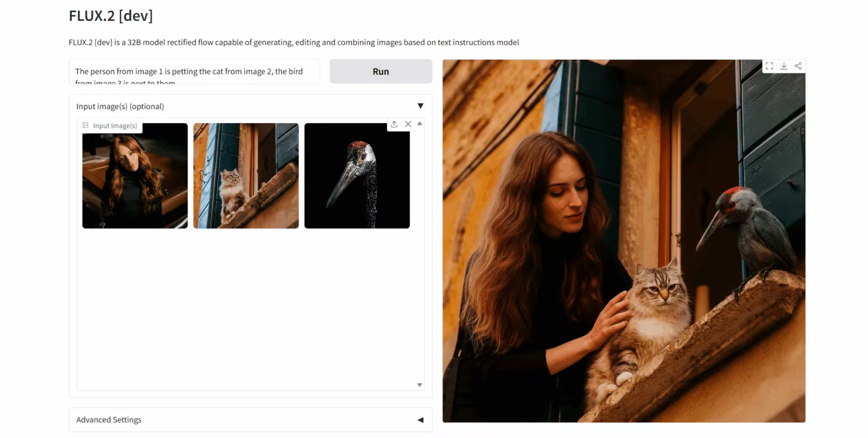Select the cat on windowsill input thumbnail
Image resolution: width=868 pixels, height=438 pixels.
[246, 176]
